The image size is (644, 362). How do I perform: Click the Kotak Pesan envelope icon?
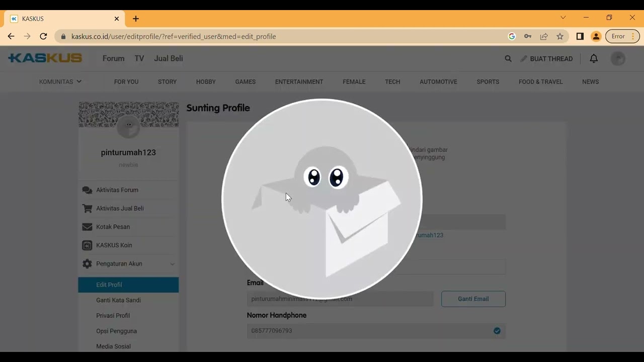coord(87,227)
